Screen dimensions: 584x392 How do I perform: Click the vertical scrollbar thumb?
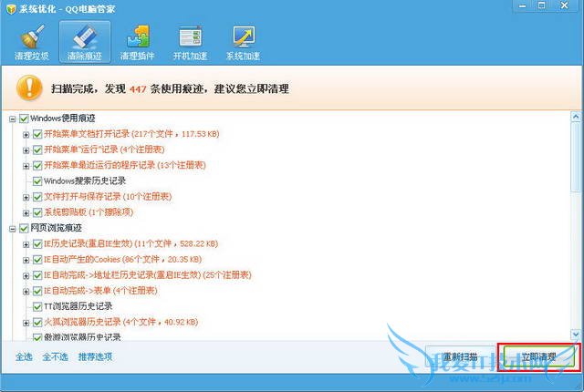click(x=576, y=156)
